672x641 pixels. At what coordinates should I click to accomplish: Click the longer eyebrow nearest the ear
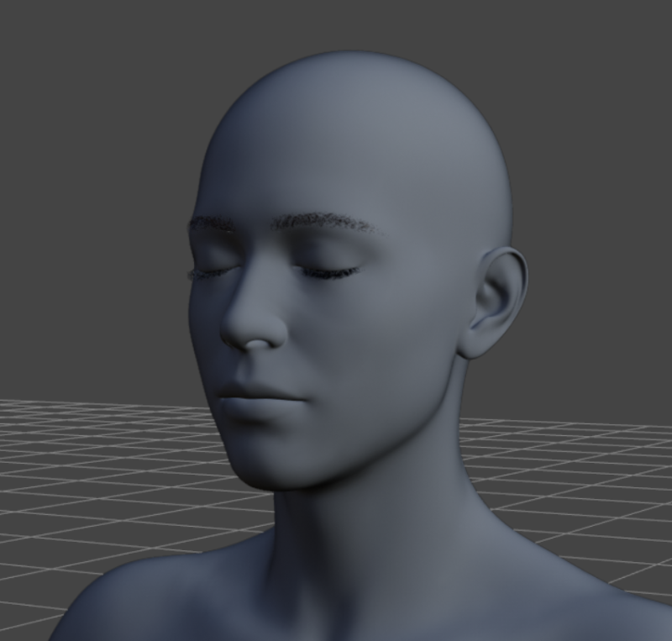point(329,223)
